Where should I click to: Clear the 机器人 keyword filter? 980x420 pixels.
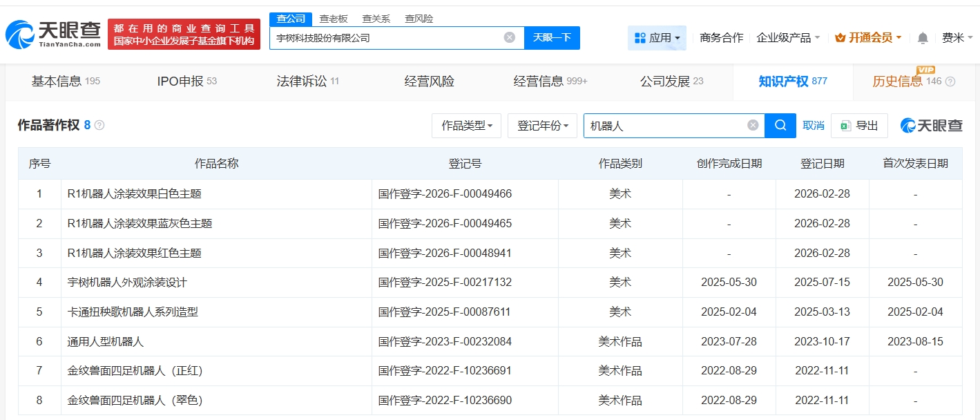pyautogui.click(x=753, y=126)
